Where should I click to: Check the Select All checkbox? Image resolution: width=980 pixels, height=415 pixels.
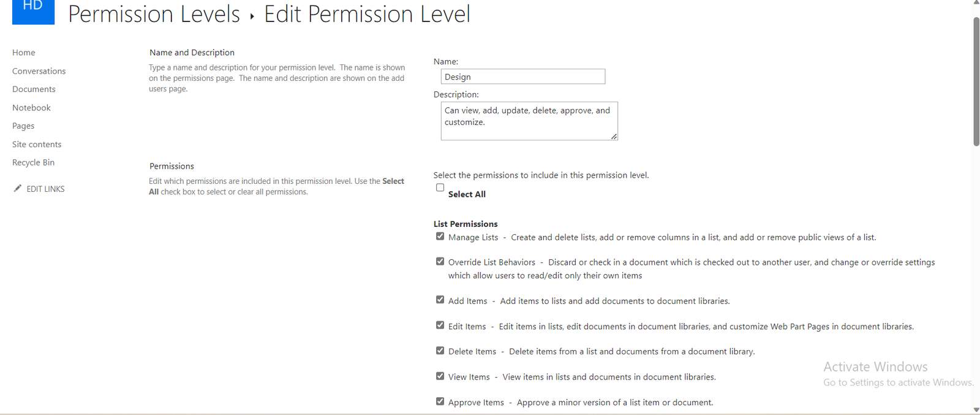[x=440, y=188]
